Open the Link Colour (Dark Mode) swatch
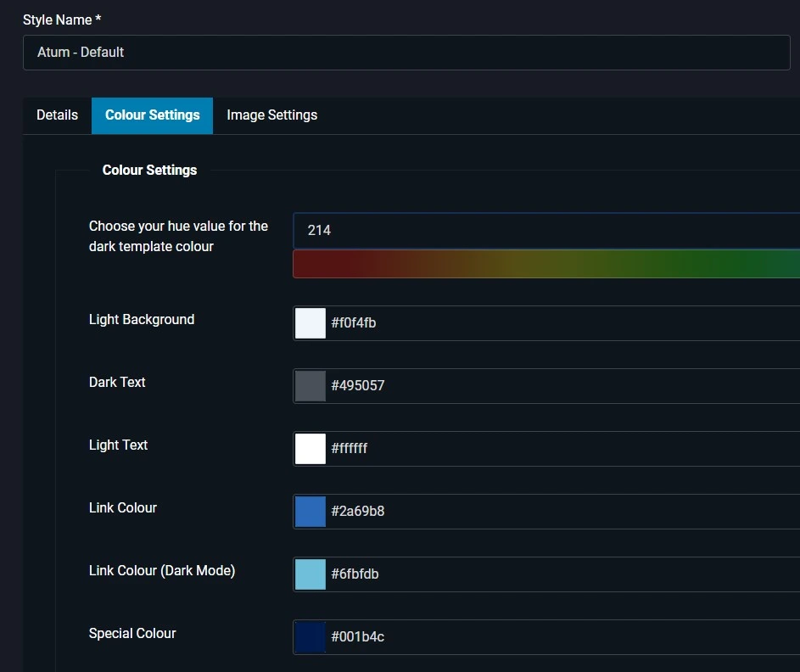This screenshot has width=800, height=672. (x=310, y=574)
